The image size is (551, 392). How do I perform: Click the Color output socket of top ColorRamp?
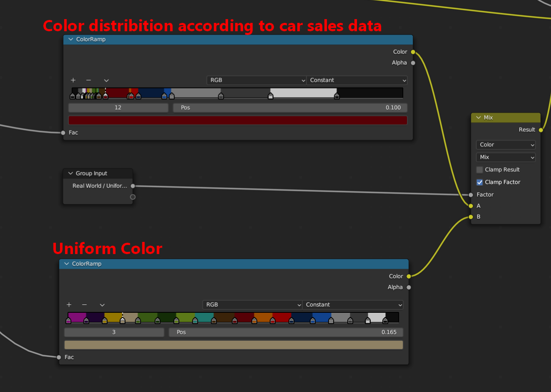412,52
